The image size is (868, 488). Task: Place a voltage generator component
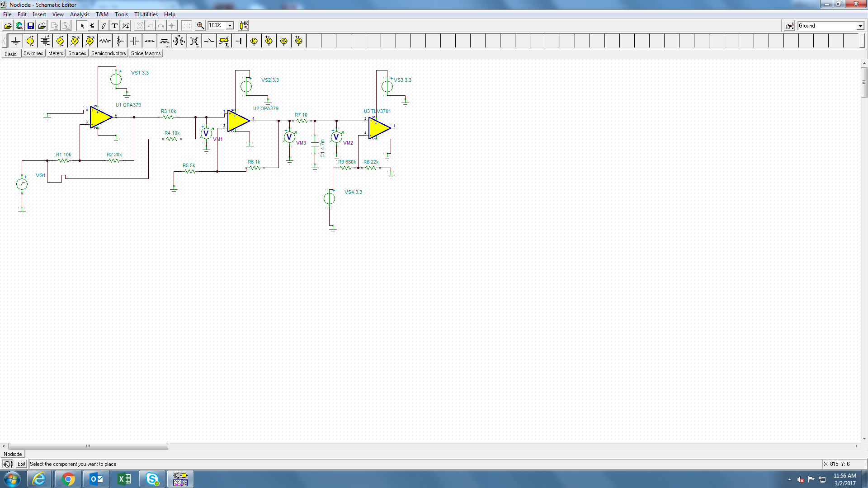point(60,41)
